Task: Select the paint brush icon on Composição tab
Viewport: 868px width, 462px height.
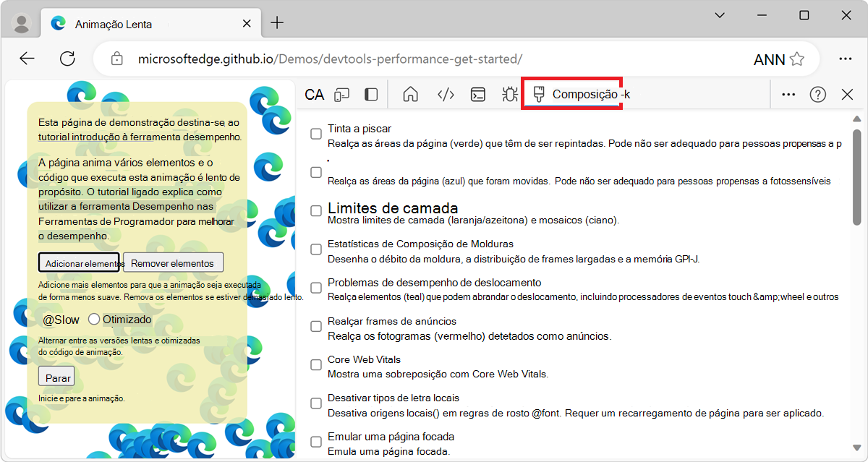Action: tap(538, 94)
